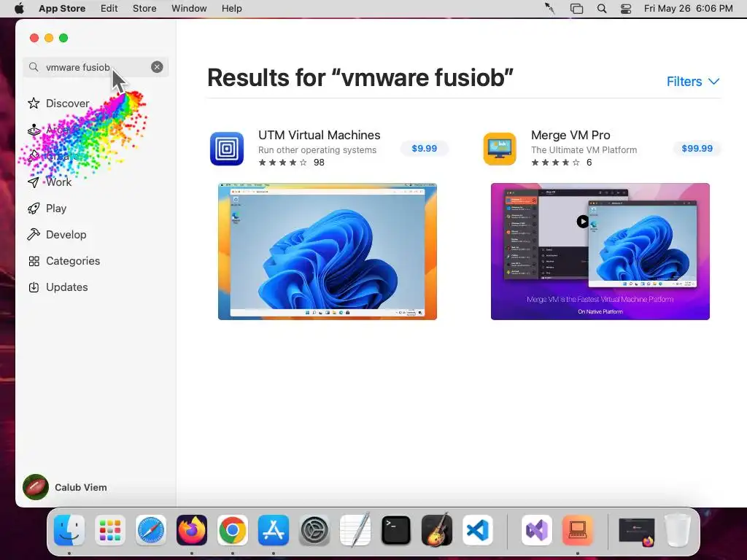Launch Google Chrome from the Dock

233,530
